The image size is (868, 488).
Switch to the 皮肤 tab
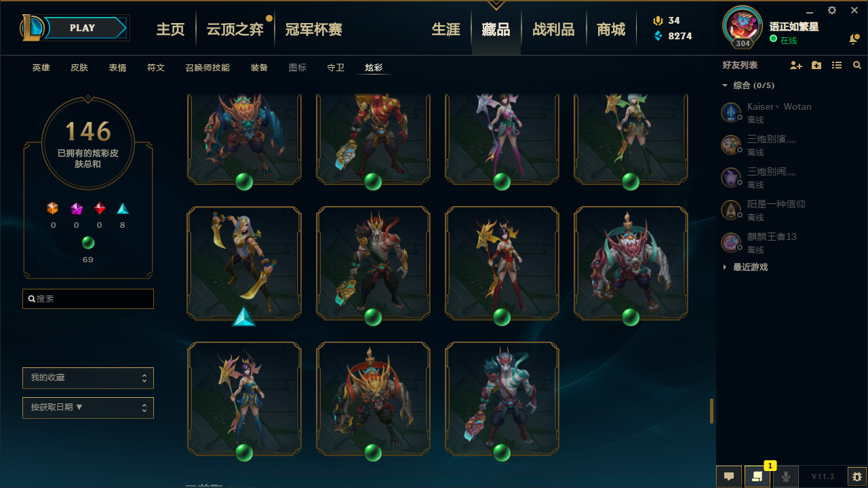[79, 68]
